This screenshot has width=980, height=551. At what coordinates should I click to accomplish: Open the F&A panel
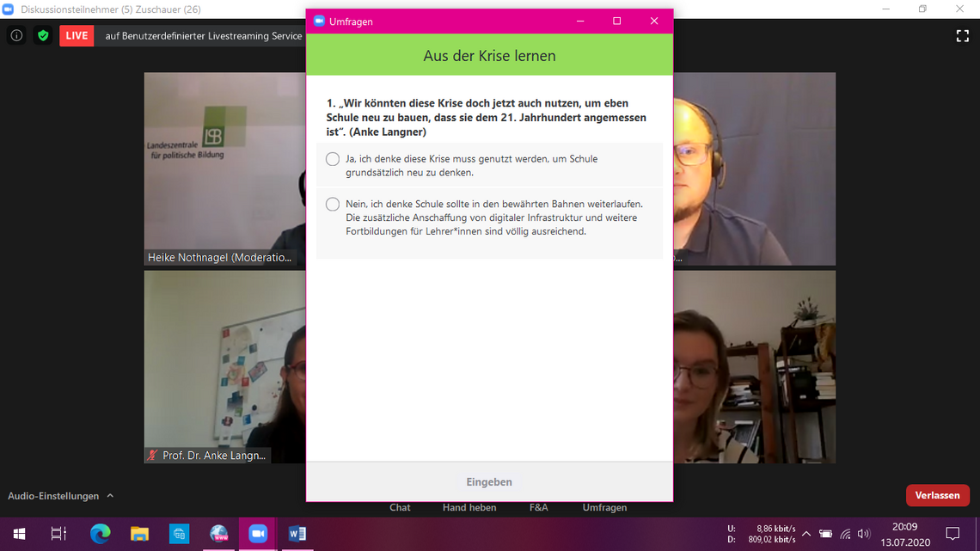tap(538, 507)
